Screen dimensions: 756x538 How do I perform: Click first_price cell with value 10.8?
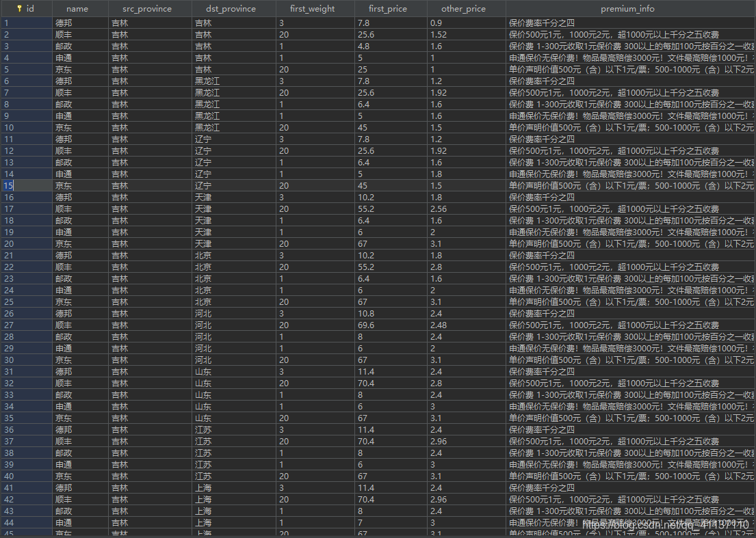(x=391, y=314)
